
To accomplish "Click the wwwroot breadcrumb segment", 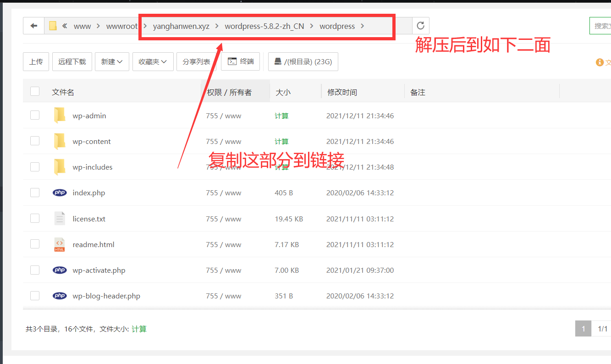I will click(x=121, y=26).
